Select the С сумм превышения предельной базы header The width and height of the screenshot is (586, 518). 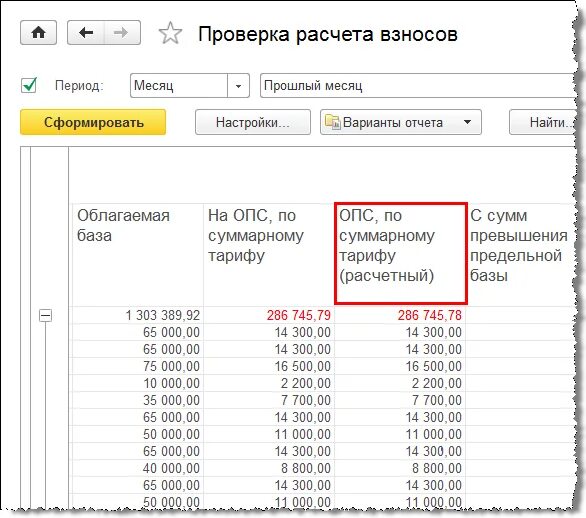519,255
